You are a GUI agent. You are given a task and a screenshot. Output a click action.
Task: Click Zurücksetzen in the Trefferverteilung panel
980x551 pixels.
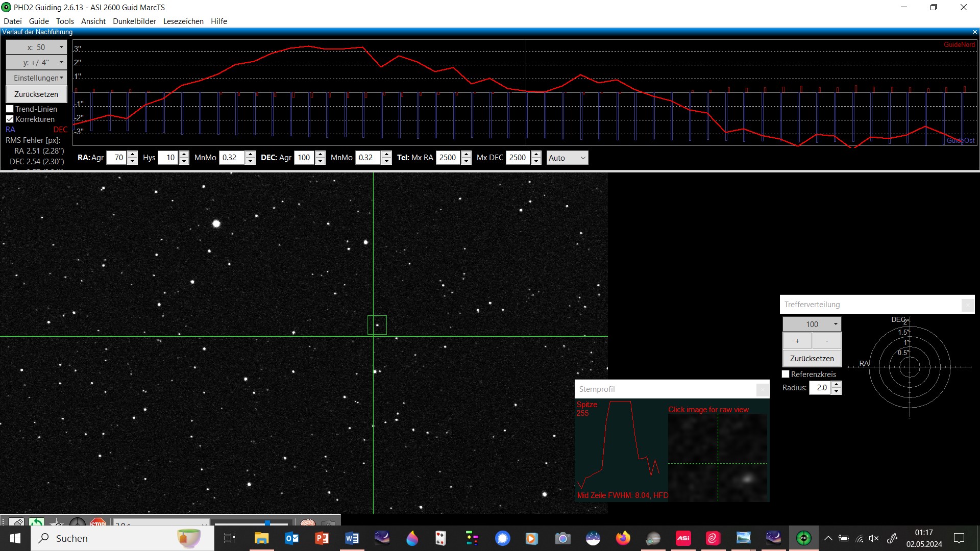(x=812, y=359)
